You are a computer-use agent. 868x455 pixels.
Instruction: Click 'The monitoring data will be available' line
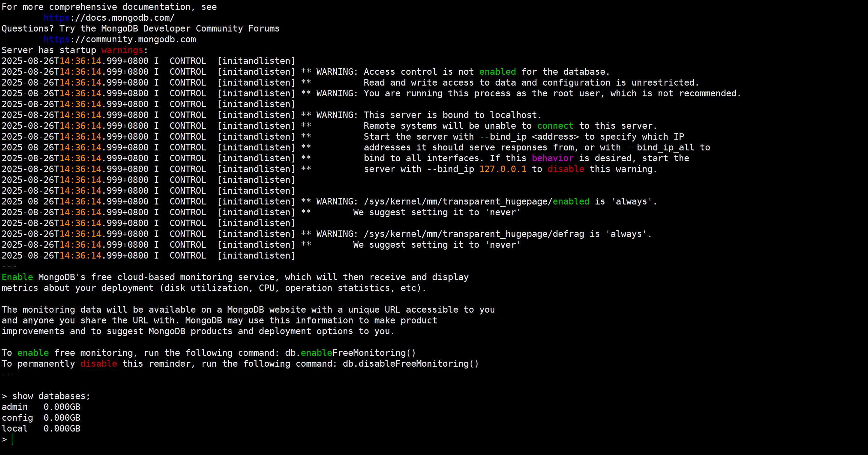(248, 310)
